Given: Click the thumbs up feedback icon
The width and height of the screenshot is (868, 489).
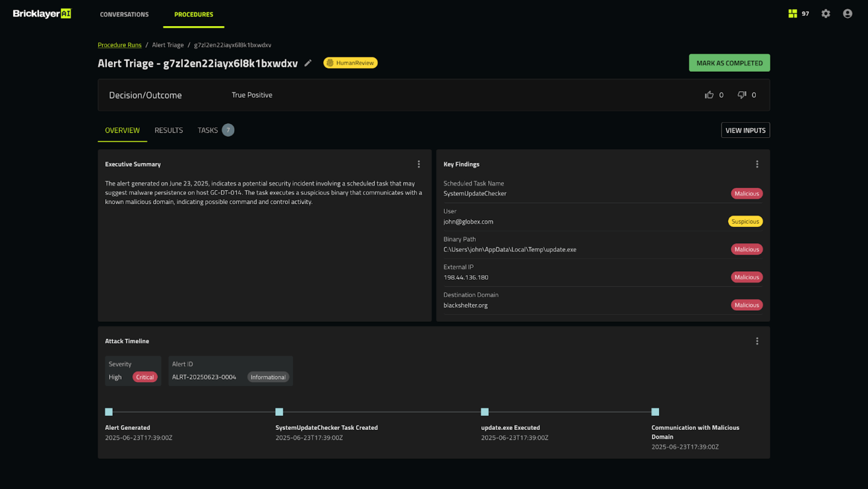Looking at the screenshot, I should (x=709, y=95).
